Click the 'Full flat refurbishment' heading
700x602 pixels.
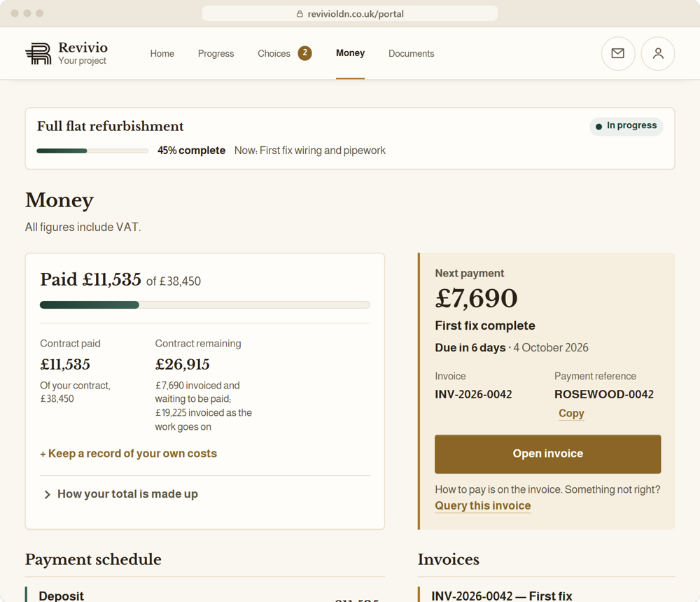pyautogui.click(x=111, y=127)
